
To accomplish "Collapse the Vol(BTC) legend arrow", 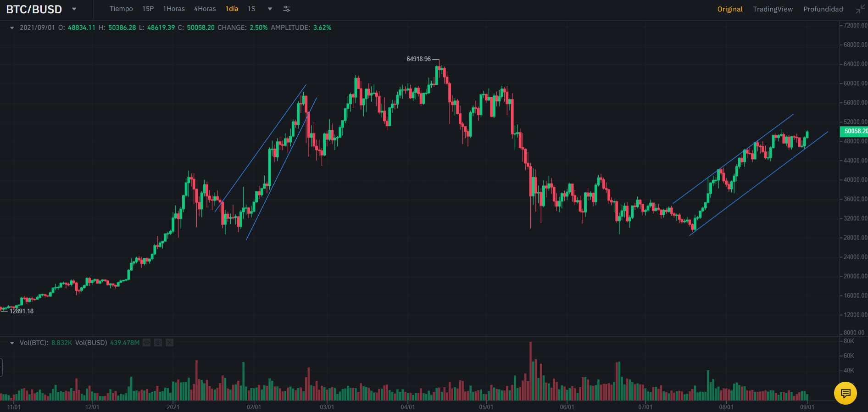I will 12,343.
